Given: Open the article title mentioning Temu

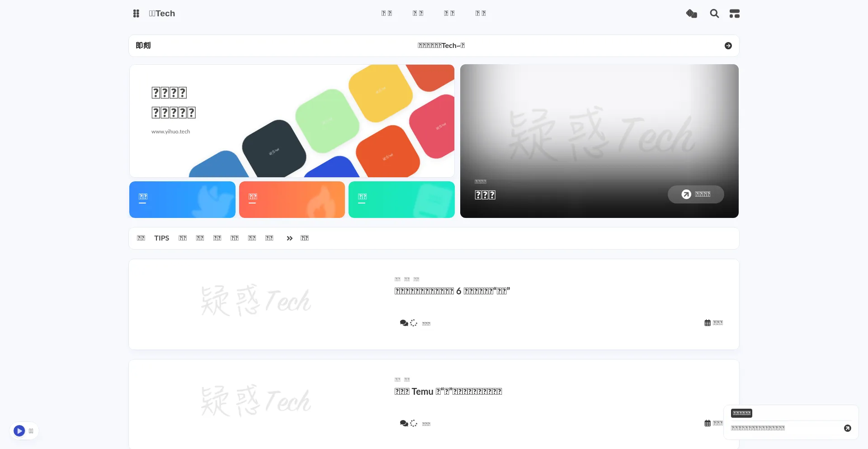Looking at the screenshot, I should point(448,392).
